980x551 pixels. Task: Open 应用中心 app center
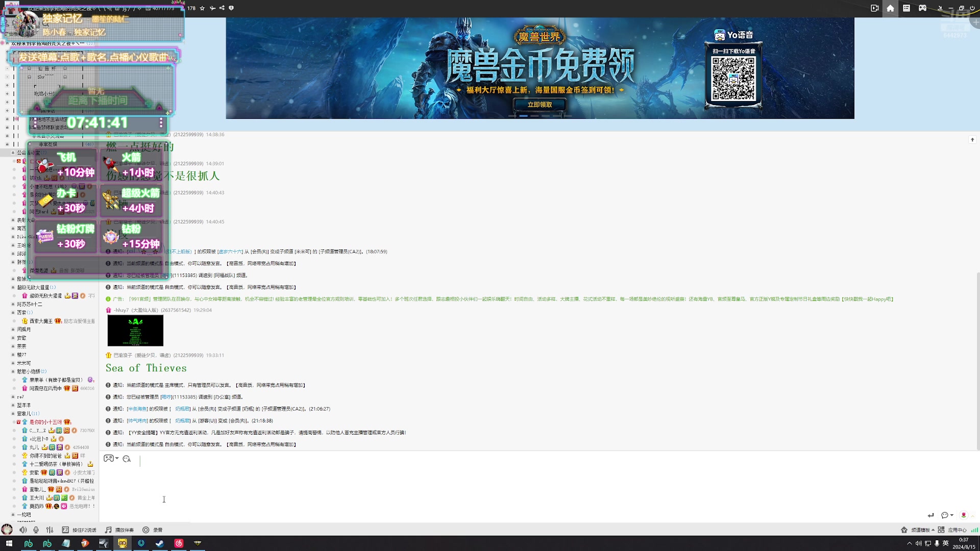pyautogui.click(x=952, y=530)
